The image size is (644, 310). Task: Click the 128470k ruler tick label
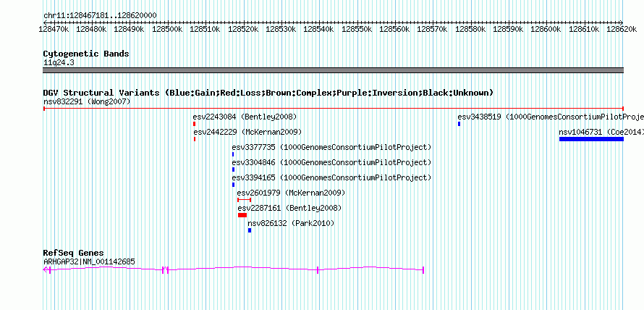tap(54, 29)
